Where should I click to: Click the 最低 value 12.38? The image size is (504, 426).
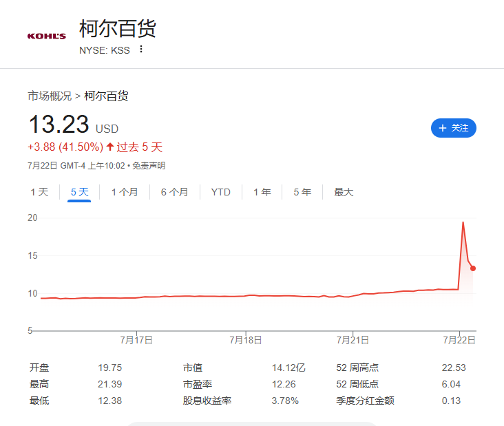(x=110, y=401)
